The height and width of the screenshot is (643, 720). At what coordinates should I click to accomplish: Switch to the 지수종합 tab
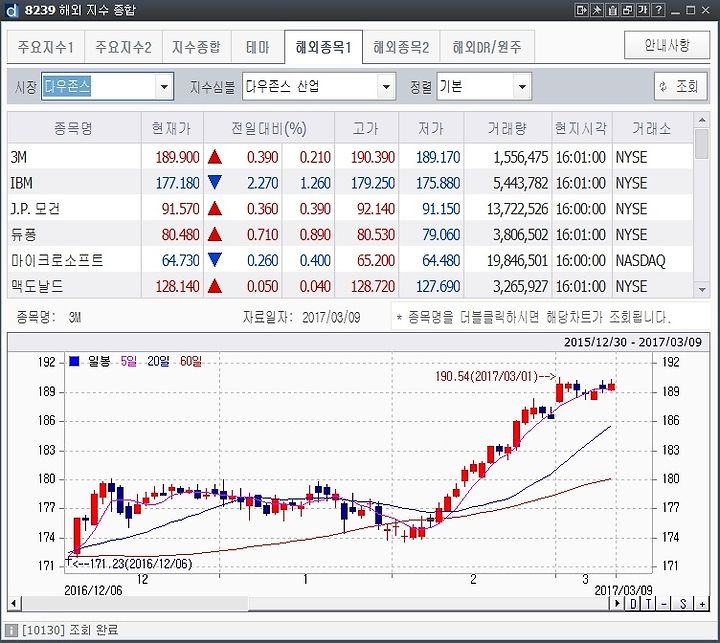click(197, 47)
